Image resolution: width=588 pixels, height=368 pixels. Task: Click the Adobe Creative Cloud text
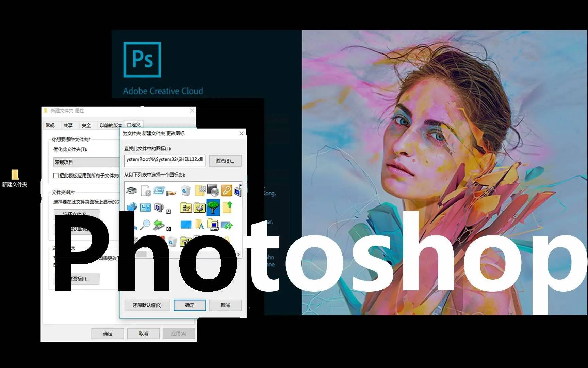tap(163, 91)
